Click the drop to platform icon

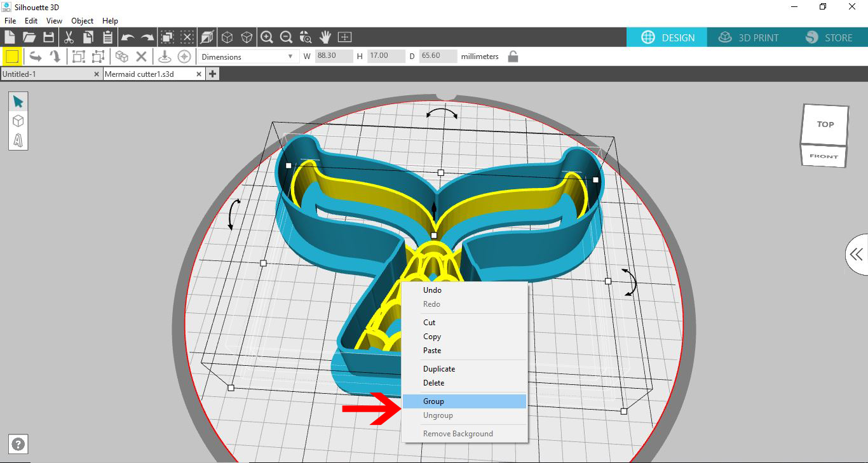165,57
